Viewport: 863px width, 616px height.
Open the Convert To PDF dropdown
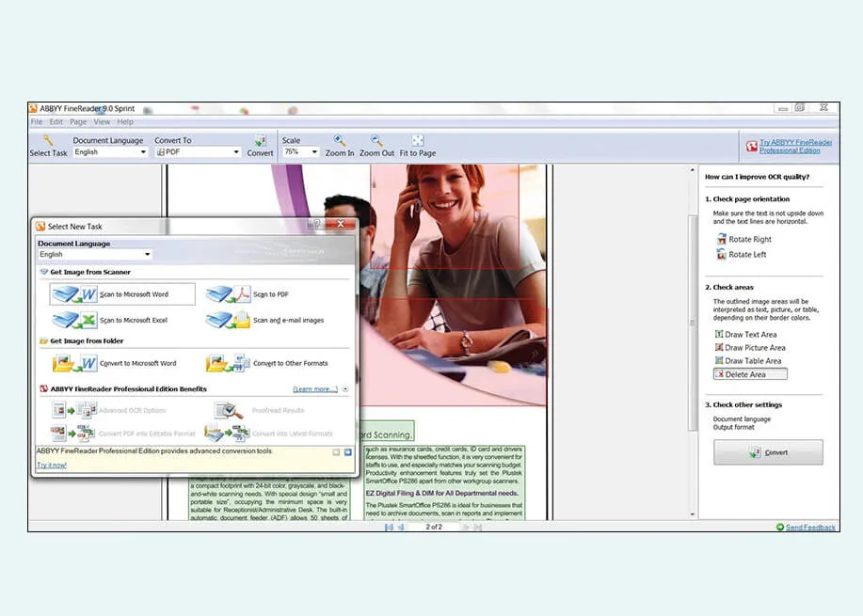pos(236,151)
